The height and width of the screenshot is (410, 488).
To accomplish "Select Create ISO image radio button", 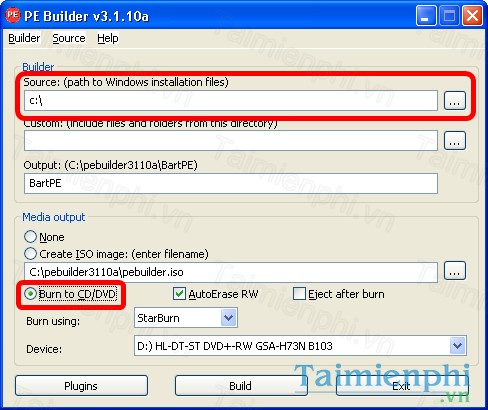I will pos(30,254).
